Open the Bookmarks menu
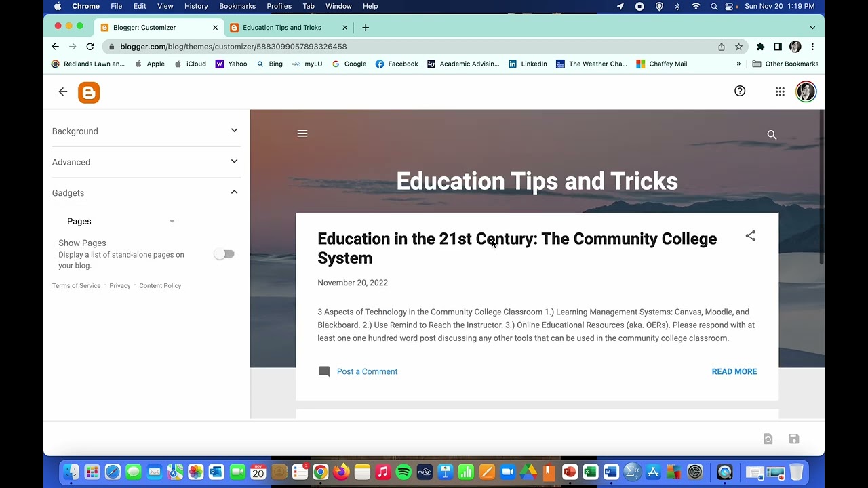Image resolution: width=868 pixels, height=488 pixels. tap(237, 6)
